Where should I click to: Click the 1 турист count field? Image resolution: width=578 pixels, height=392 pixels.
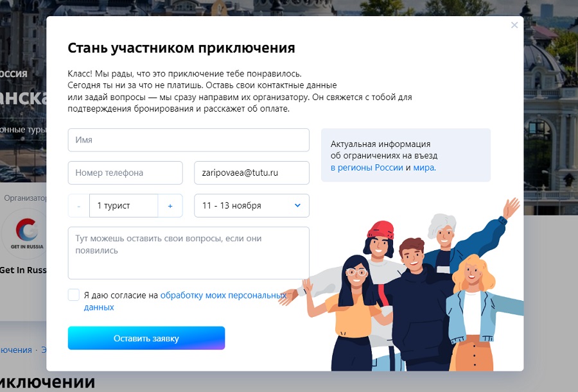(x=123, y=206)
